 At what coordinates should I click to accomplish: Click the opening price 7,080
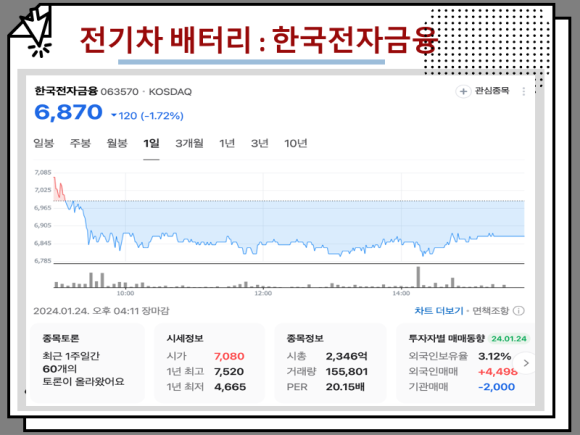coord(229,356)
